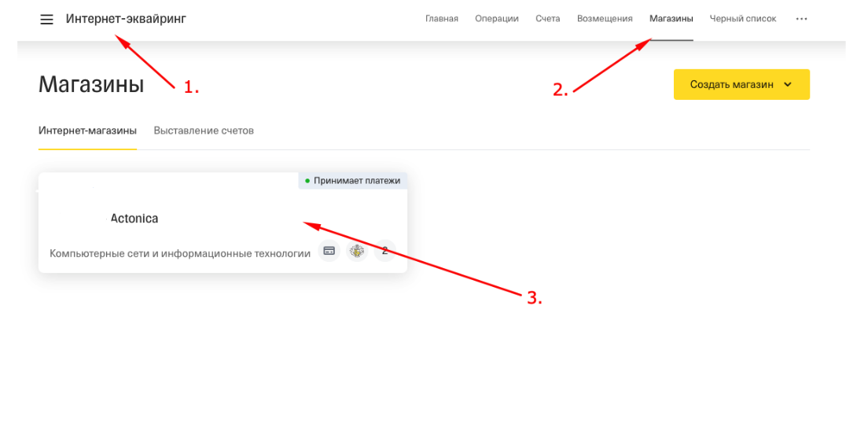
Task: Click the bank card payment icon
Action: point(329,252)
